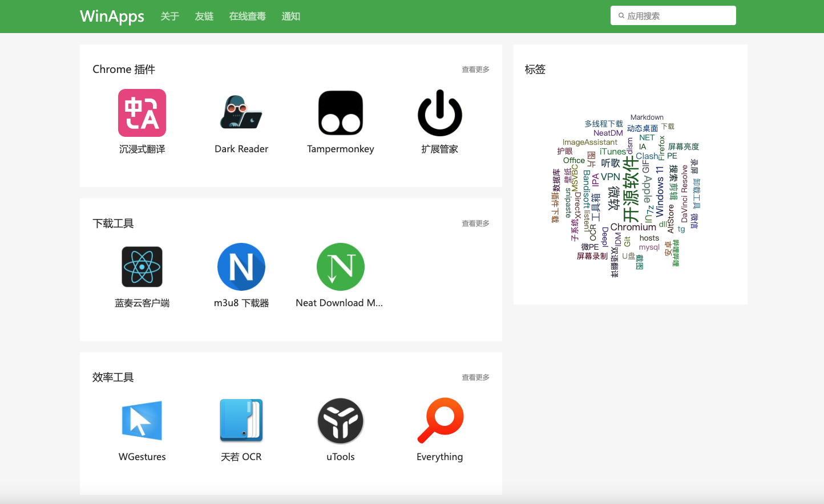Select the 开源软件 tag in the cloud

click(631, 189)
